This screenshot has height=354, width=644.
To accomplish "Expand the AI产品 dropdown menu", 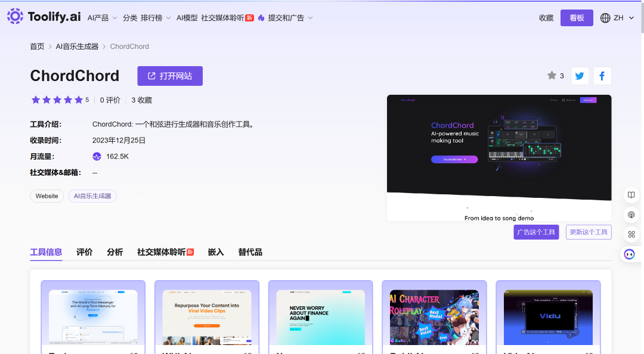I will pos(103,18).
